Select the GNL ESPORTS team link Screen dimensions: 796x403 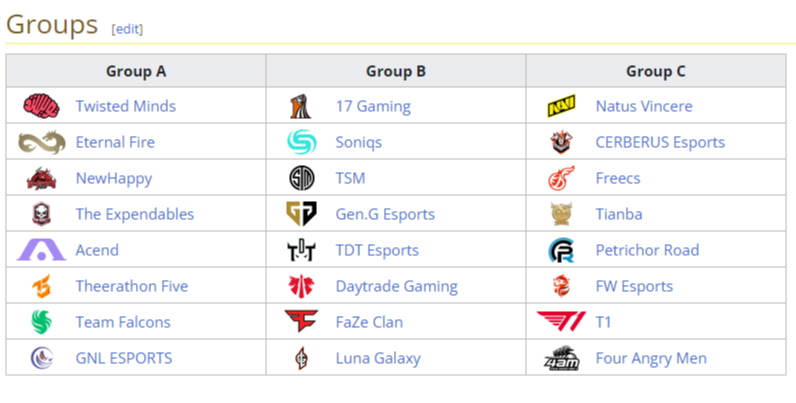124,358
